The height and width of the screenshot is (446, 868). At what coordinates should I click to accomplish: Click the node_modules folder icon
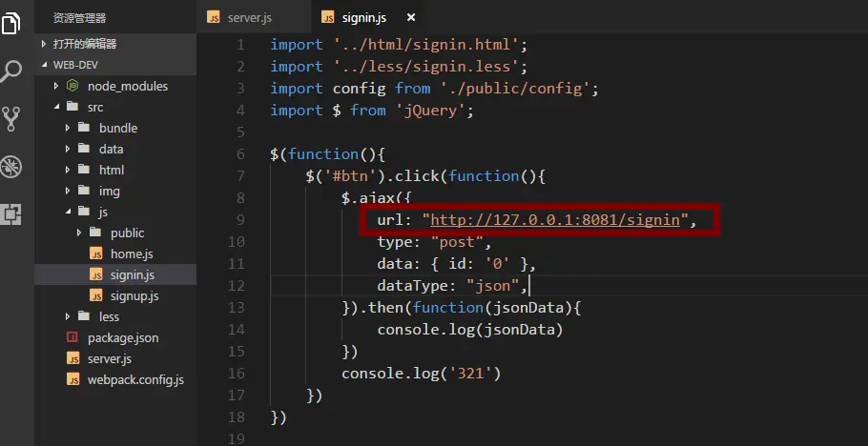pyautogui.click(x=72, y=86)
